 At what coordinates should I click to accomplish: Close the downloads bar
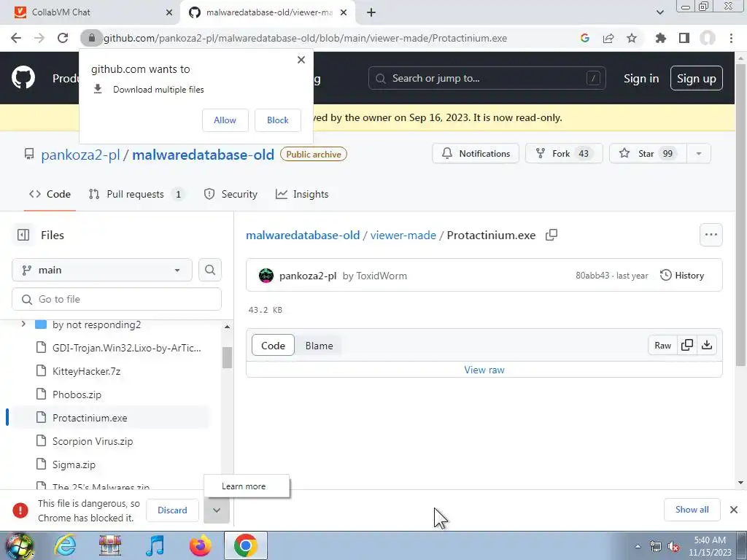click(x=734, y=510)
